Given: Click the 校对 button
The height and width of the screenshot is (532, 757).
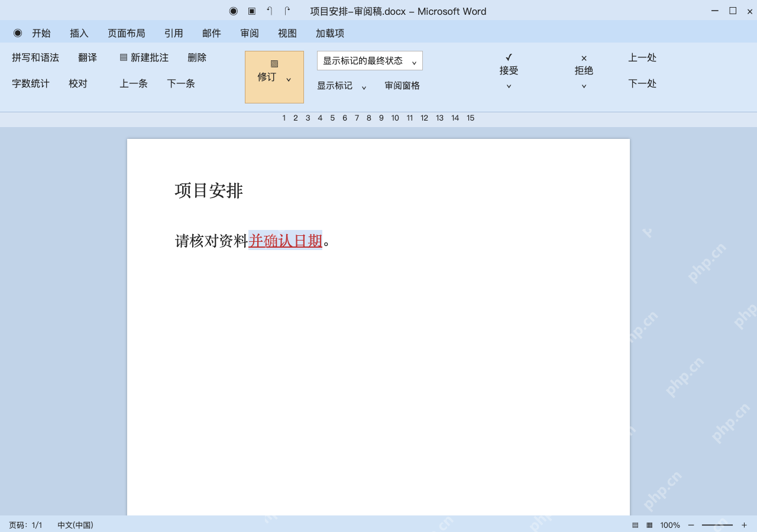Looking at the screenshot, I should 78,83.
